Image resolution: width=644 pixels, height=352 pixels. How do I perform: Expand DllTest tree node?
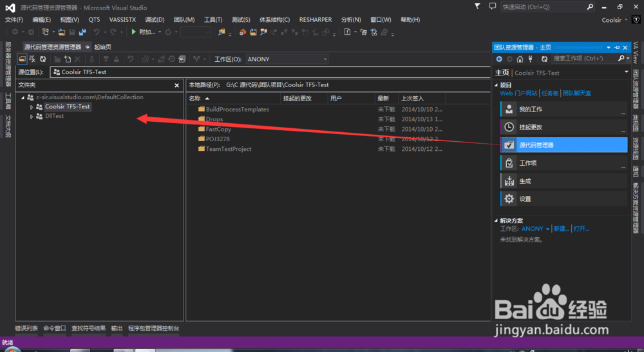pyautogui.click(x=31, y=117)
